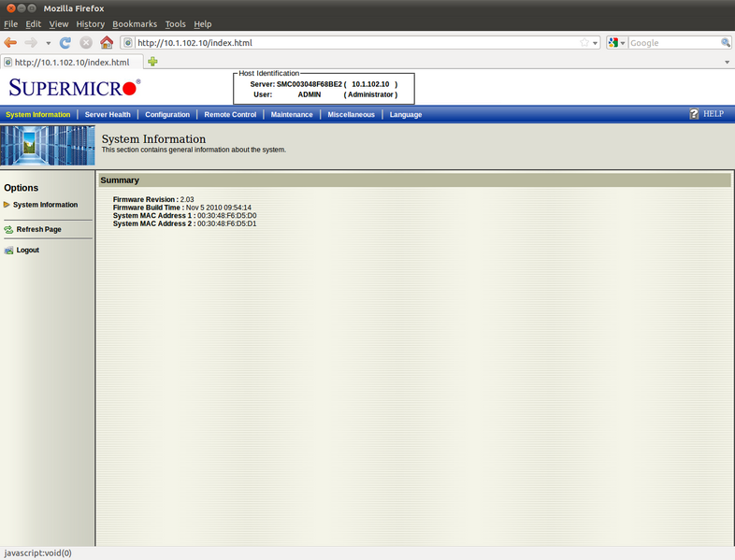
Task: Click the System Information page heading
Action: [153, 139]
